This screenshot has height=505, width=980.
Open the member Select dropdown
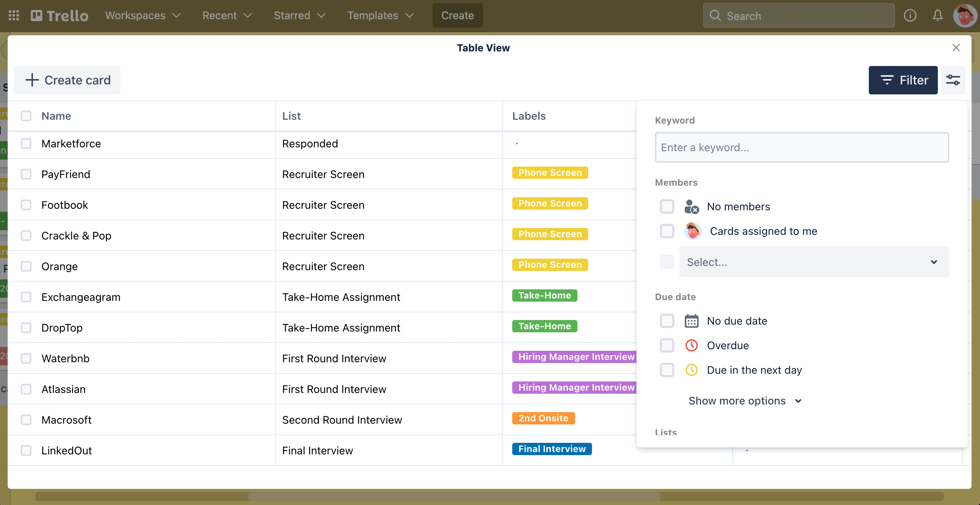[x=814, y=262]
